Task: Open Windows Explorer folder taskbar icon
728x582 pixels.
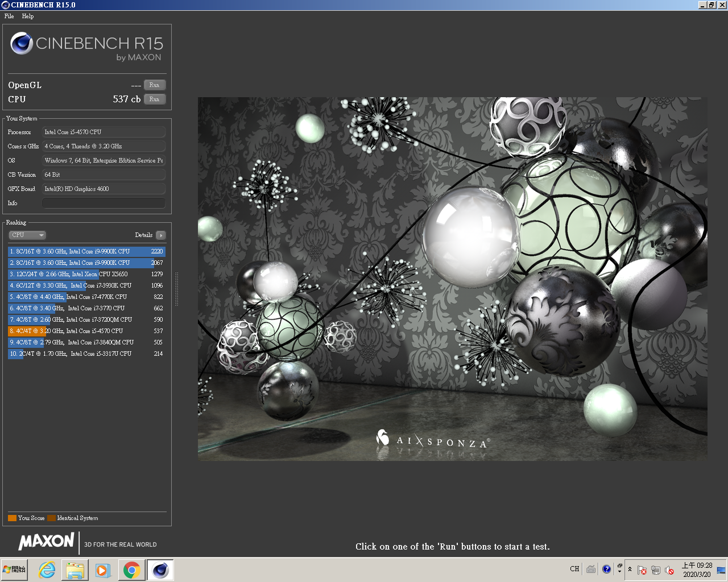Action: pyautogui.click(x=75, y=569)
